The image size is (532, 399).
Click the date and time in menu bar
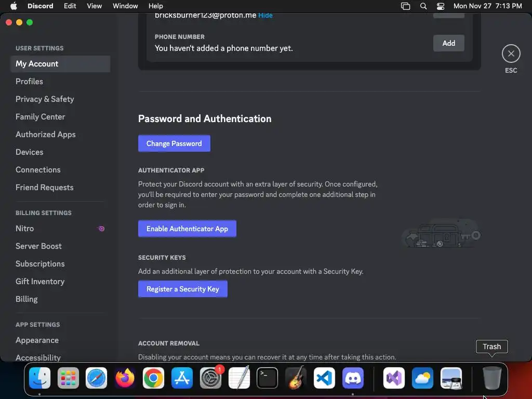(487, 6)
